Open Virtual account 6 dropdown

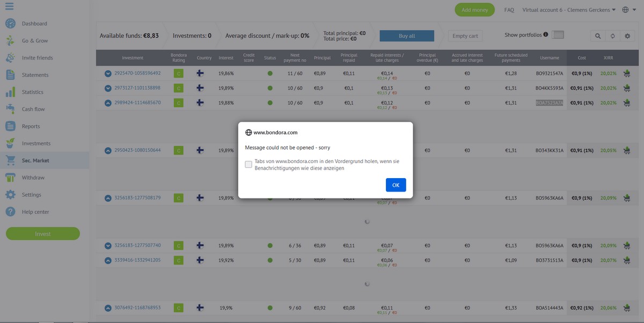point(569,10)
